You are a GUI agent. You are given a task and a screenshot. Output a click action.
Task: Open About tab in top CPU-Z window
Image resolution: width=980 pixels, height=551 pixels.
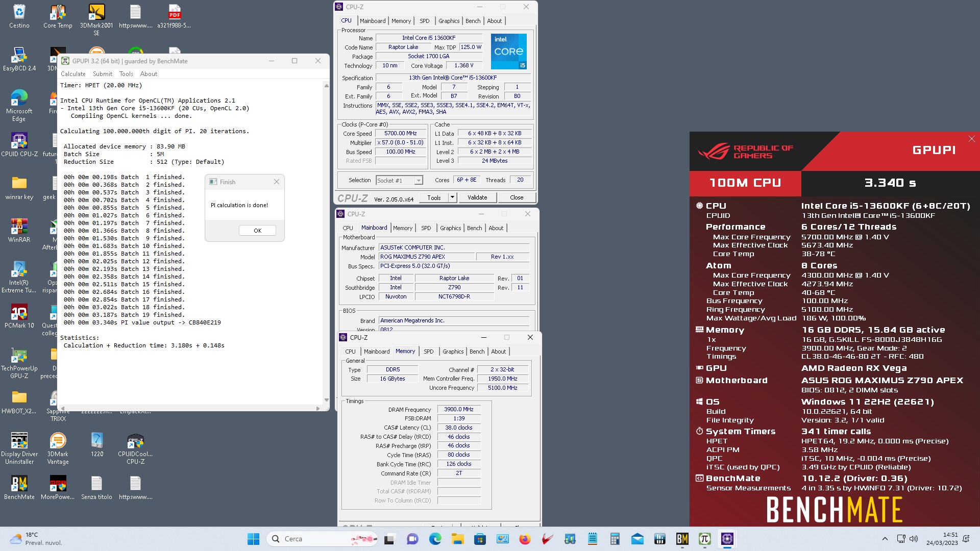pyautogui.click(x=495, y=21)
